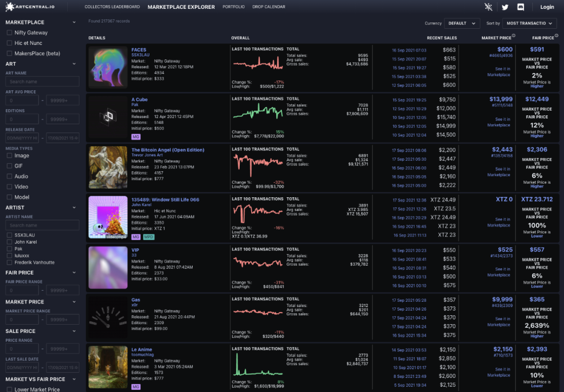
Task: Tick the Image media type checkbox
Action: [x=9, y=156]
